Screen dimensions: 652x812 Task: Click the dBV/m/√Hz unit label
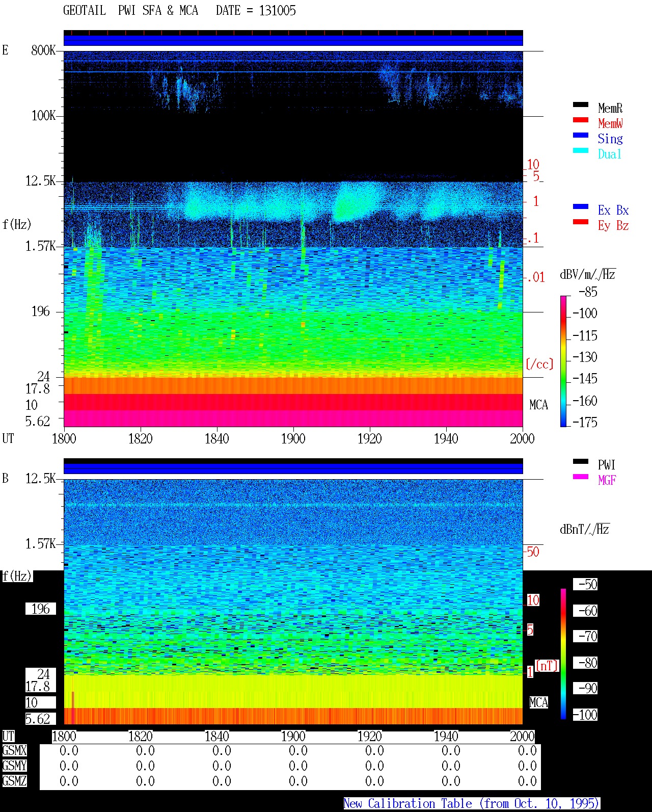[588, 274]
